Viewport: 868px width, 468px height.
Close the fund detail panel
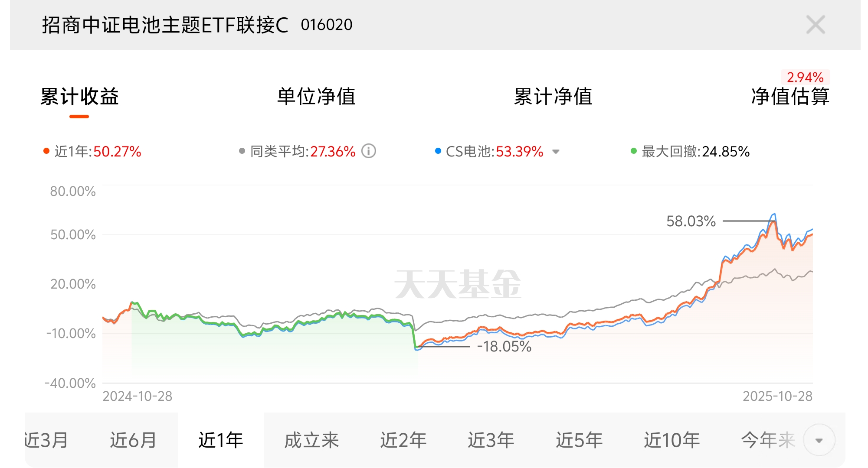click(x=815, y=25)
